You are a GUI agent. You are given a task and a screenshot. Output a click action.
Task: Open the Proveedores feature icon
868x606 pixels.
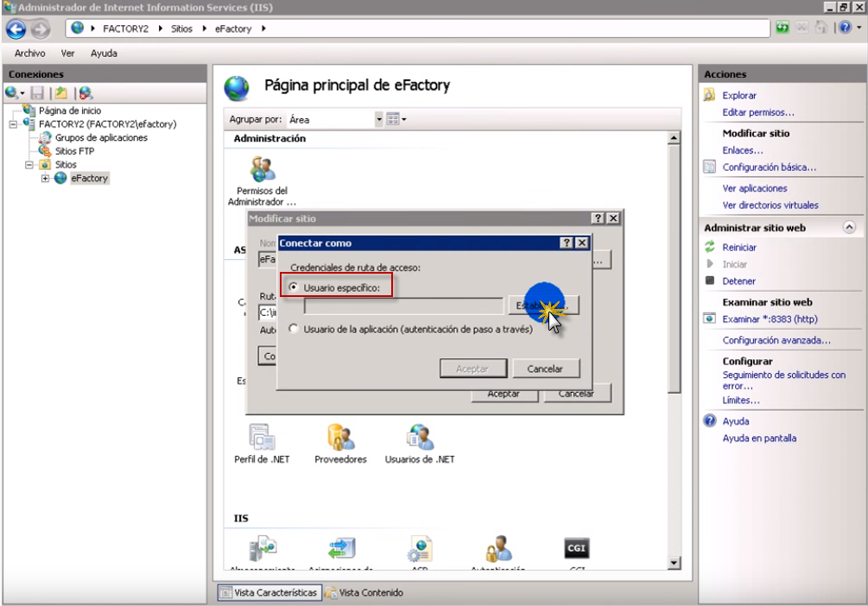point(340,439)
